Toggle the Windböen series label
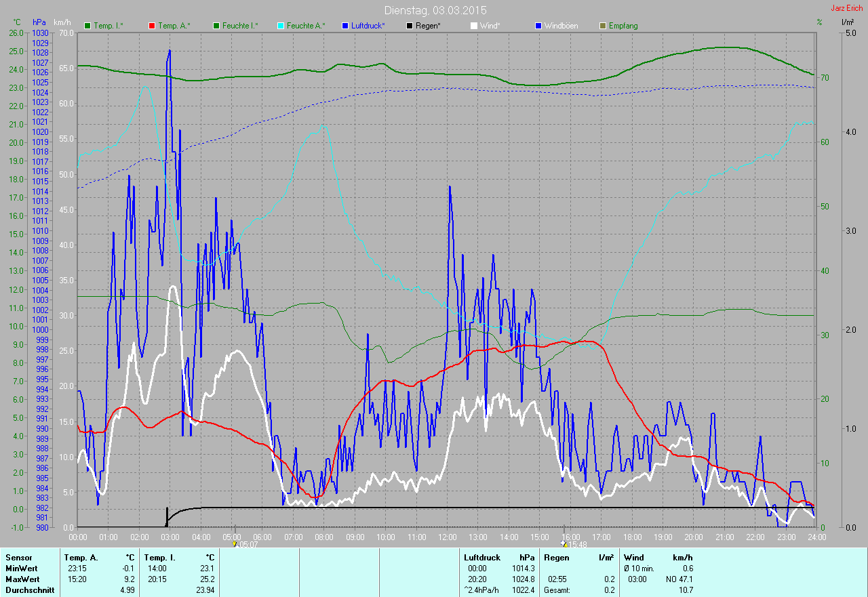The width and height of the screenshot is (868, 597). (x=561, y=26)
